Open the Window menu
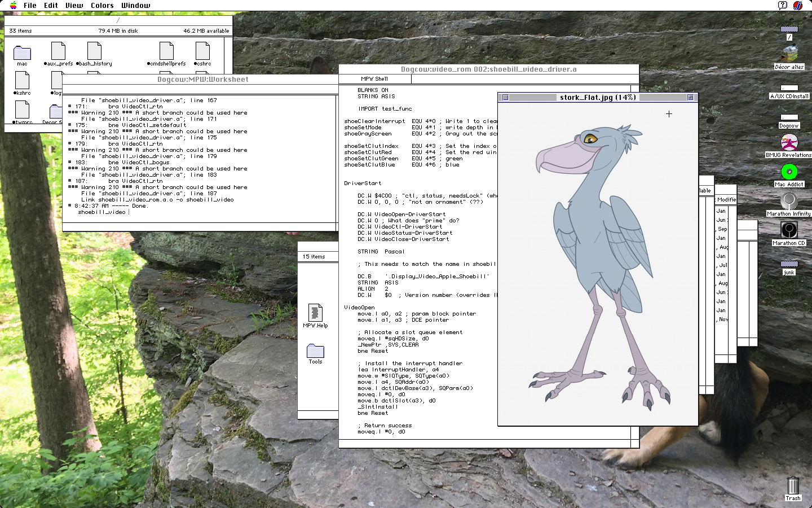 (x=135, y=5)
